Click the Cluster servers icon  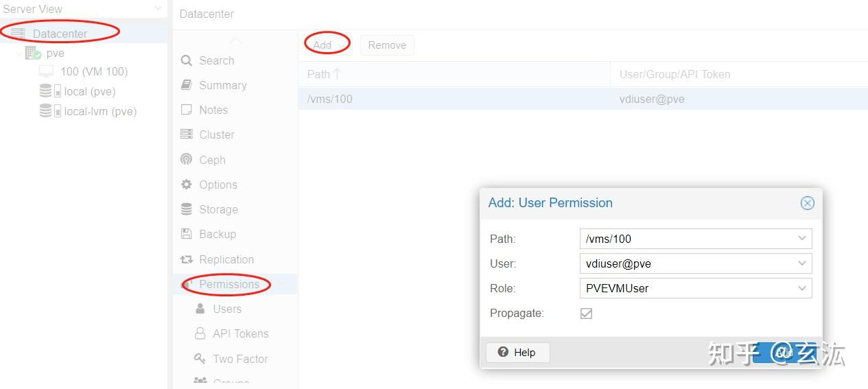186,134
